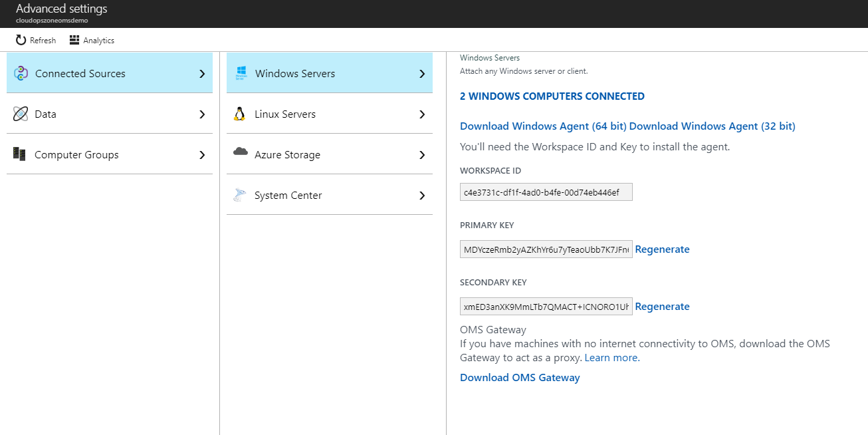This screenshot has height=435, width=868.
Task: Expand Windows Servers chevron
Action: [x=422, y=74]
